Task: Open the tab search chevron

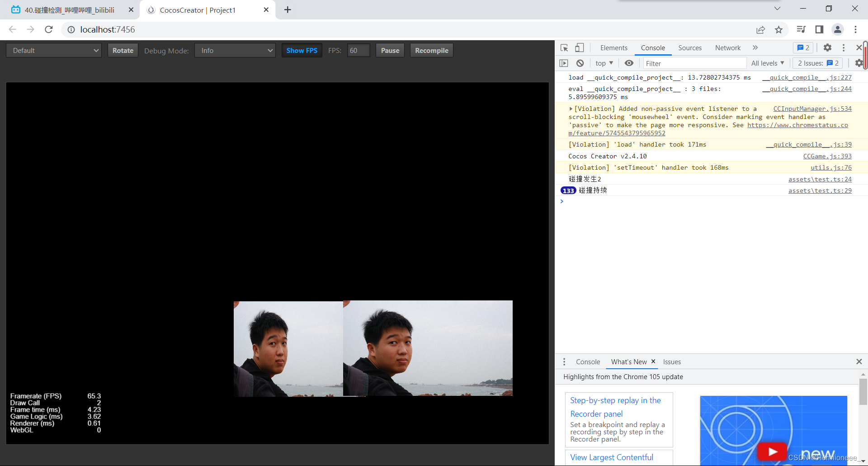Action: pos(777,8)
